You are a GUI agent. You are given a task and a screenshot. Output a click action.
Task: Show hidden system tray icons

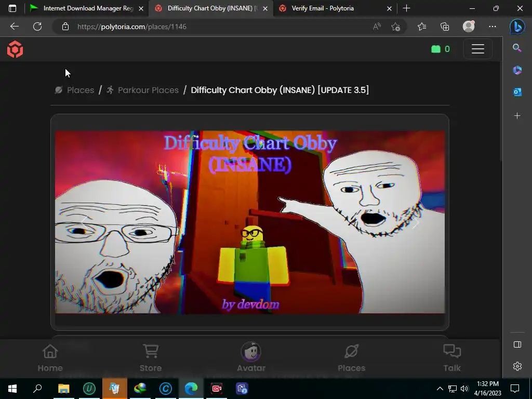(x=440, y=389)
